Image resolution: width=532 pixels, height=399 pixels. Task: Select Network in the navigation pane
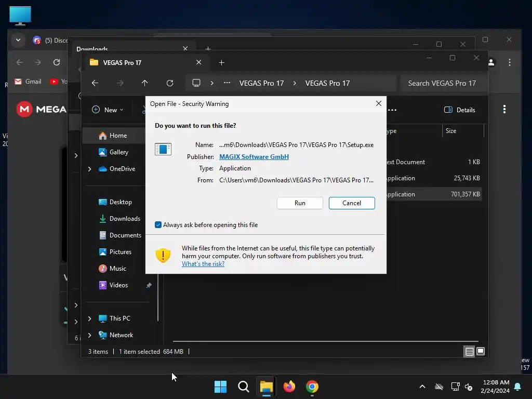(x=116, y=335)
